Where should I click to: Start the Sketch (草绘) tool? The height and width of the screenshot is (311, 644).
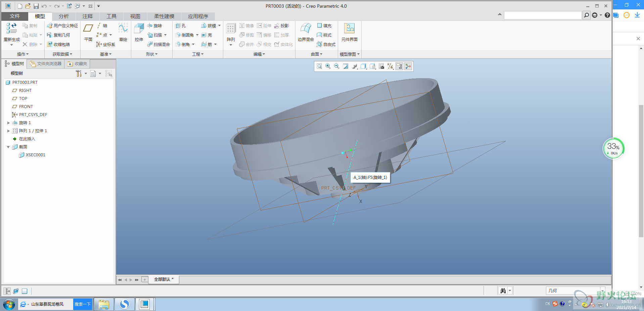pyautogui.click(x=123, y=32)
